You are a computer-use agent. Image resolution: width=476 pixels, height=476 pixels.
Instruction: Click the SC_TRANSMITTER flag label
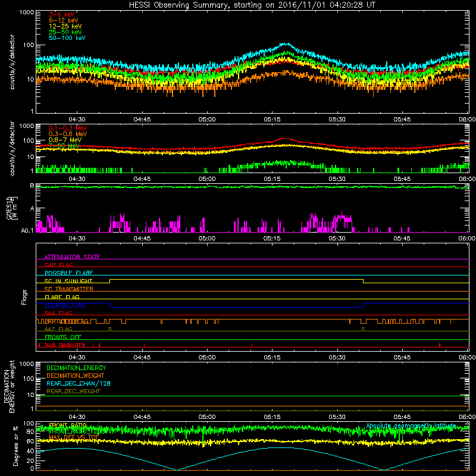point(69,289)
